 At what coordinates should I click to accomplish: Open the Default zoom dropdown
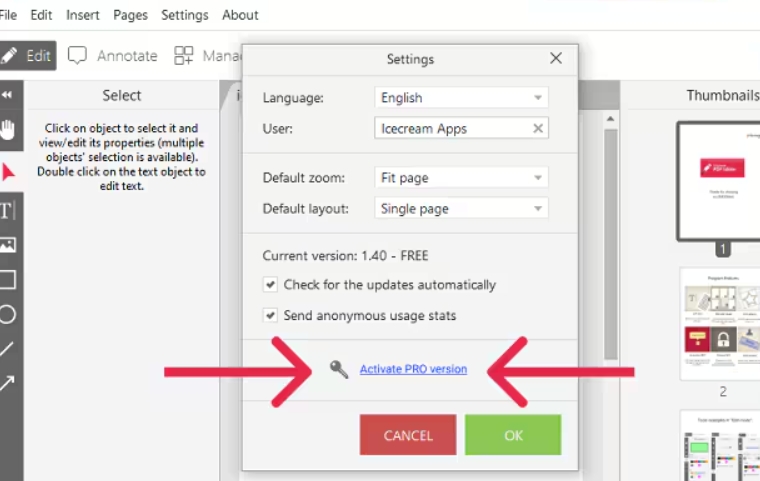[x=461, y=177]
